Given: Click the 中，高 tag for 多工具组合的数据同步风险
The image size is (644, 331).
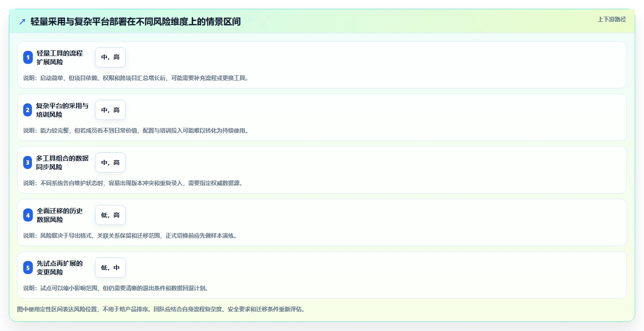Looking at the screenshot, I should tap(110, 162).
